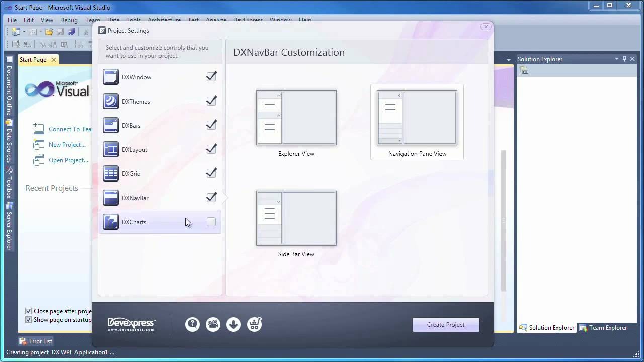This screenshot has height=362, width=644.
Task: Click the Save All icon in Visual Studio toolbar
Action: tap(71, 32)
